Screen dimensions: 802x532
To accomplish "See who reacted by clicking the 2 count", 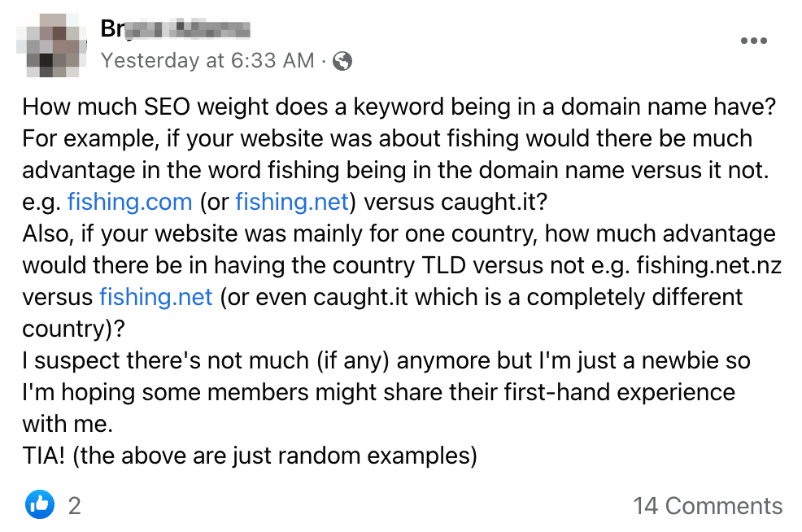I will click(x=74, y=505).
